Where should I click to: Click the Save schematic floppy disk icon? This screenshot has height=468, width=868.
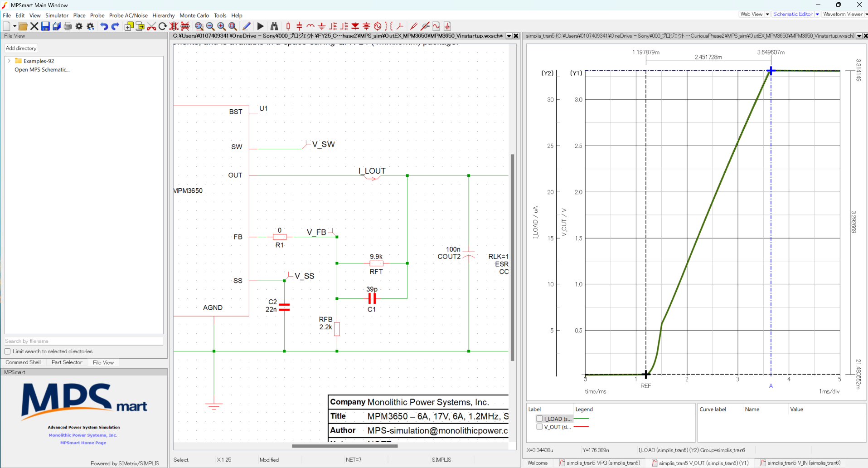45,26
